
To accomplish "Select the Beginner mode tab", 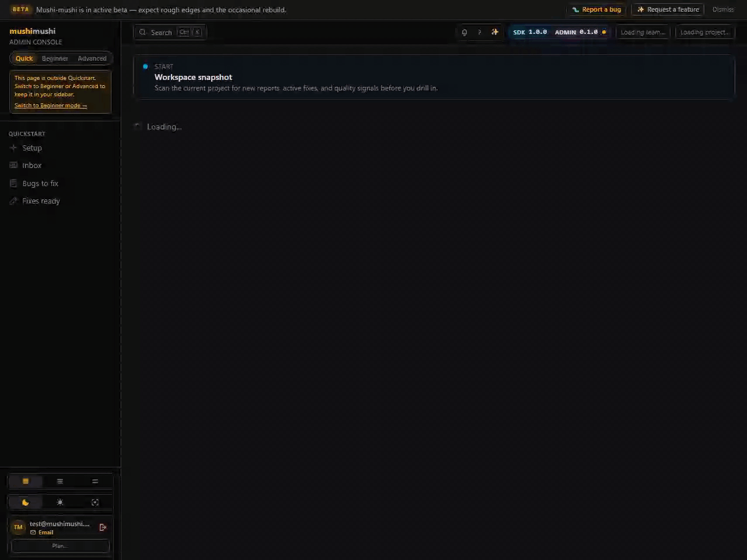I will click(55, 58).
